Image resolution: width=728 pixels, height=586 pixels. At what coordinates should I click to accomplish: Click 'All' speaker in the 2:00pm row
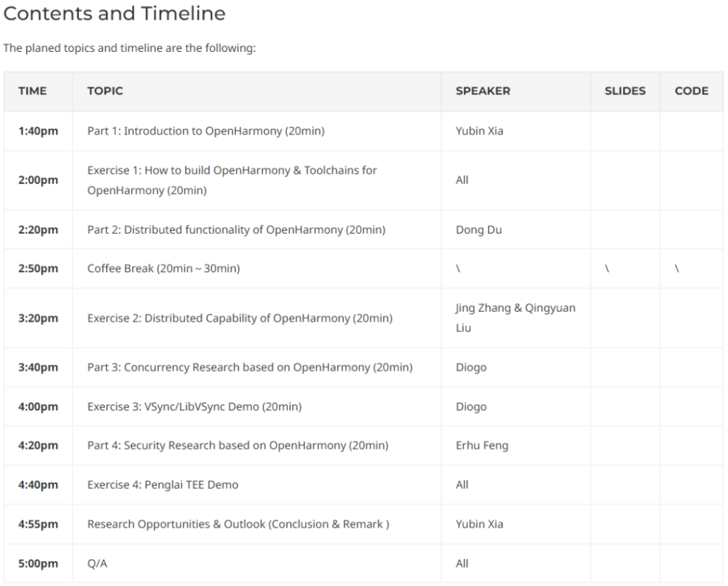(x=462, y=180)
